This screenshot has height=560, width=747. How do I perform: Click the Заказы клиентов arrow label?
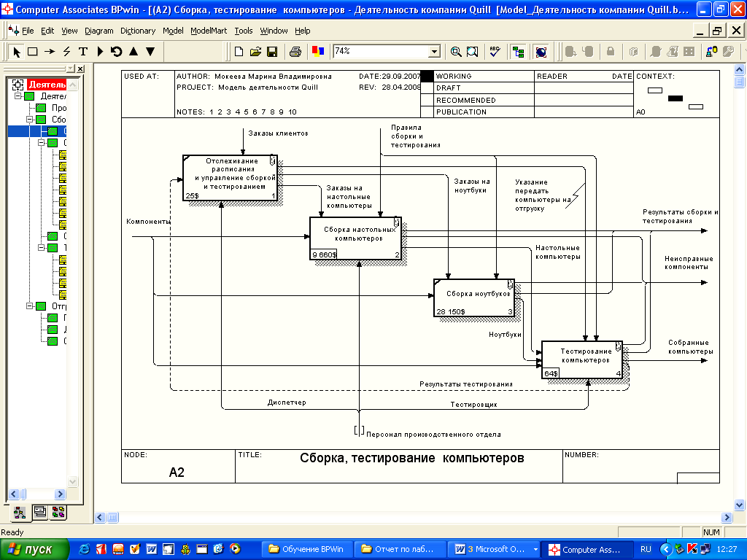pos(278,133)
